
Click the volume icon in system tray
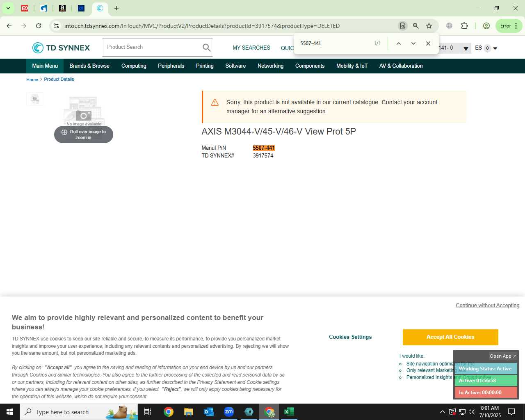point(472,412)
